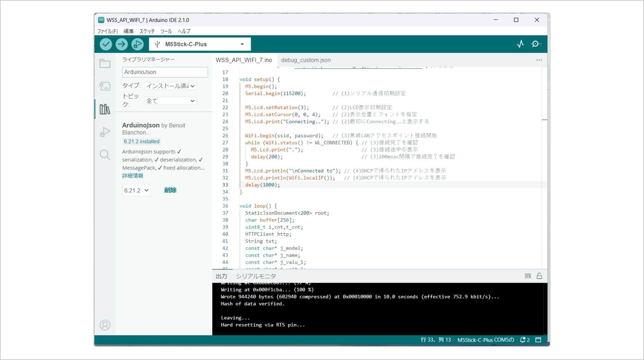Open the Debug sidebar panel icon

pyautogui.click(x=105, y=132)
